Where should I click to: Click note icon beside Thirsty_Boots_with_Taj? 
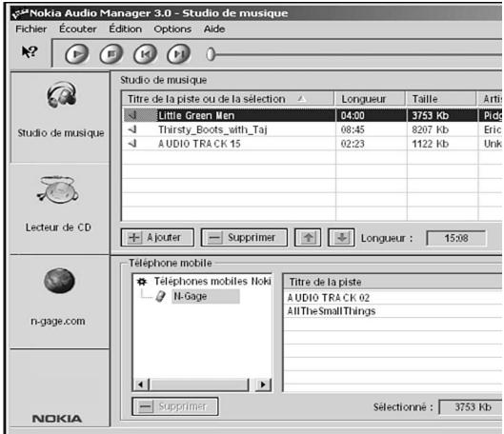132,129
